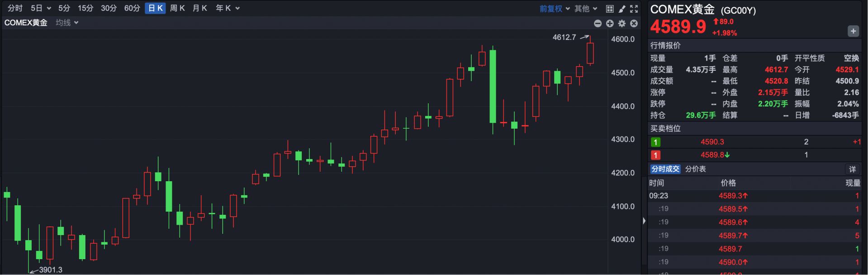Click the 买卖档位 section header
The height and width of the screenshot is (275, 868).
665,129
